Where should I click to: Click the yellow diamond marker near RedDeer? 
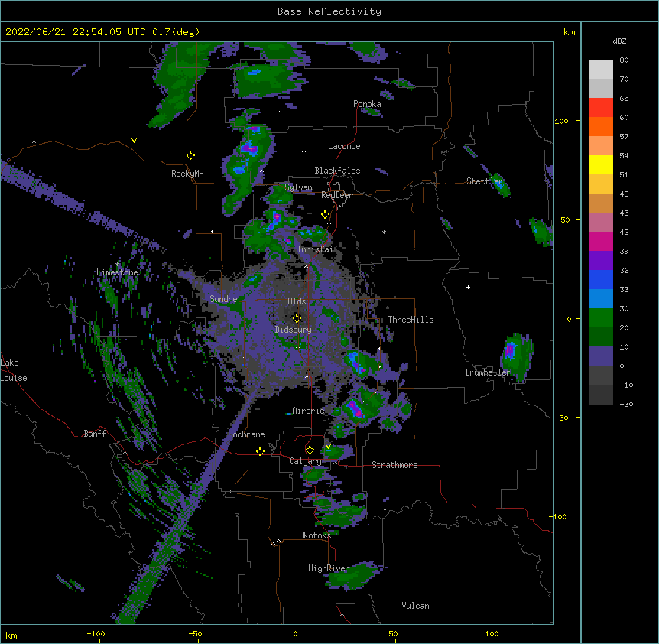326,215
